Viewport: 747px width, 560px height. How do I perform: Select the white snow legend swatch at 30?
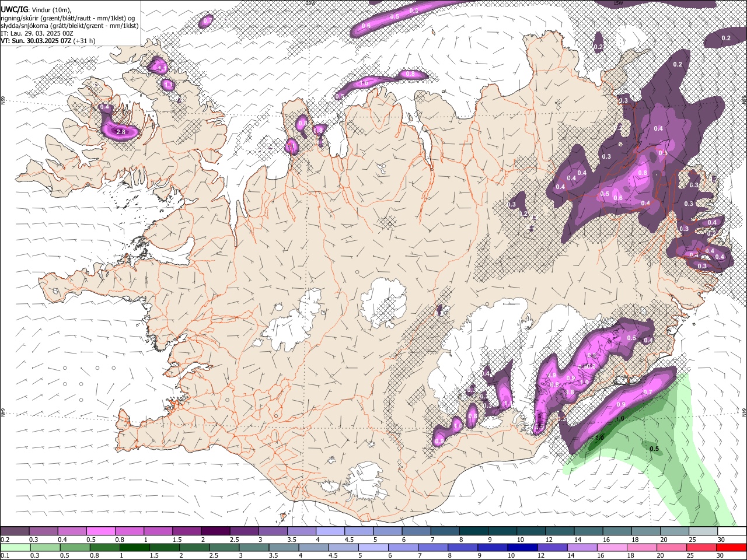731,531
